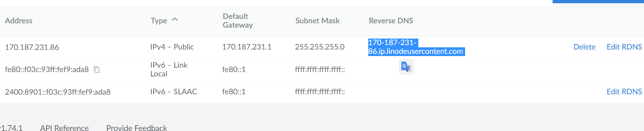This screenshot has width=644, height=131.
Task: Select the 2400:8901 SLAAC address cell
Action: tap(58, 92)
